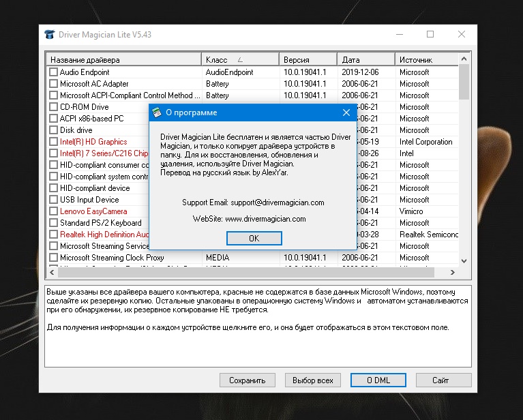Click the scroll up arrow of driver list
Screen dimensions: 523x420
click(x=464, y=59)
